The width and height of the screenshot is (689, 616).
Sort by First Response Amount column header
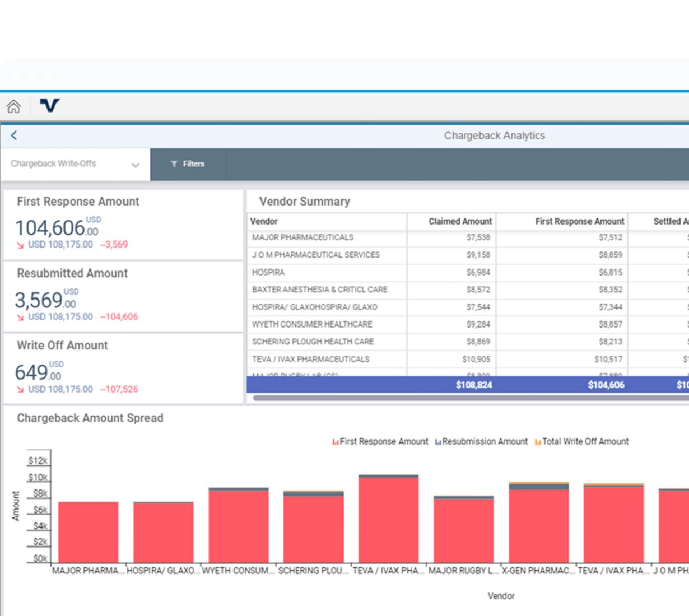tap(579, 222)
